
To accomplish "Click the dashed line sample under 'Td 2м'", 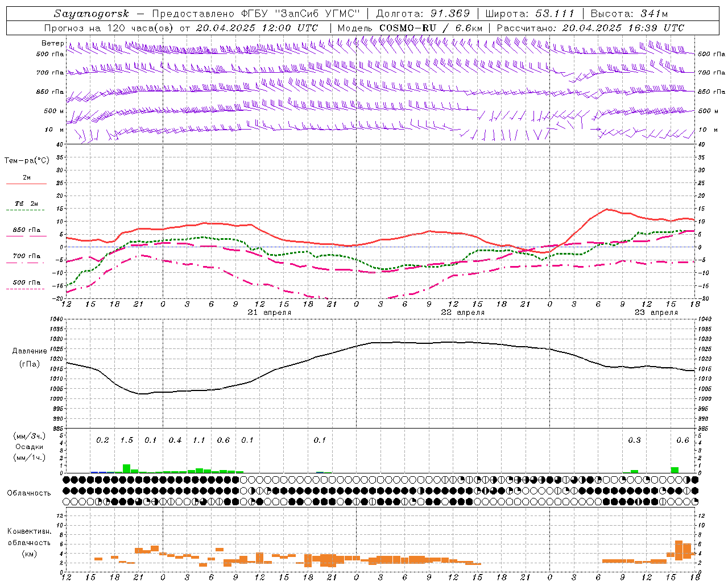I will [26, 210].
